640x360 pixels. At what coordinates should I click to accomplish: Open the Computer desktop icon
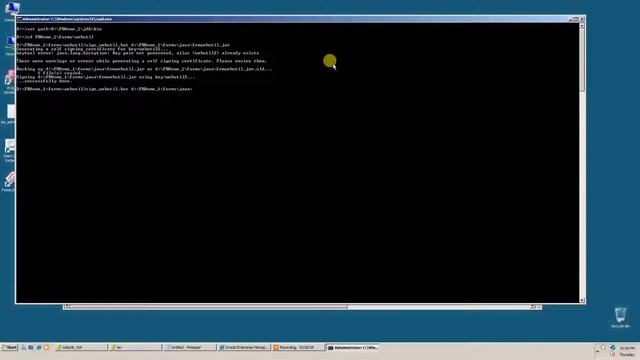11,10
